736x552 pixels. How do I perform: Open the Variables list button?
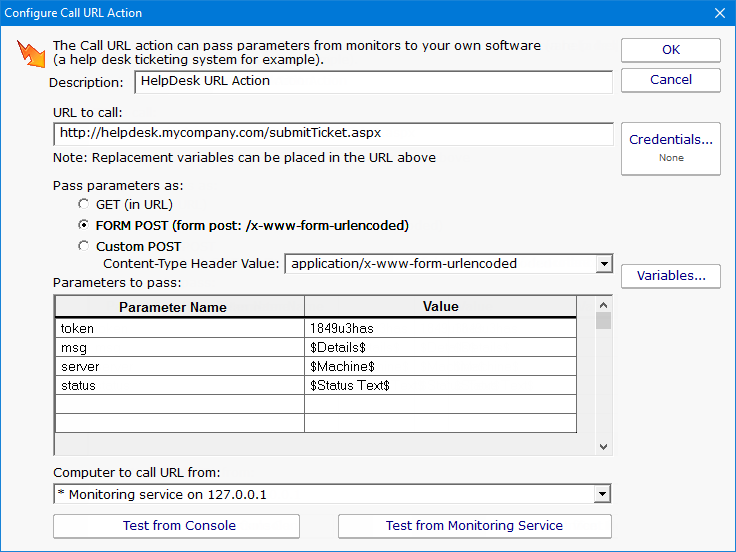670,276
